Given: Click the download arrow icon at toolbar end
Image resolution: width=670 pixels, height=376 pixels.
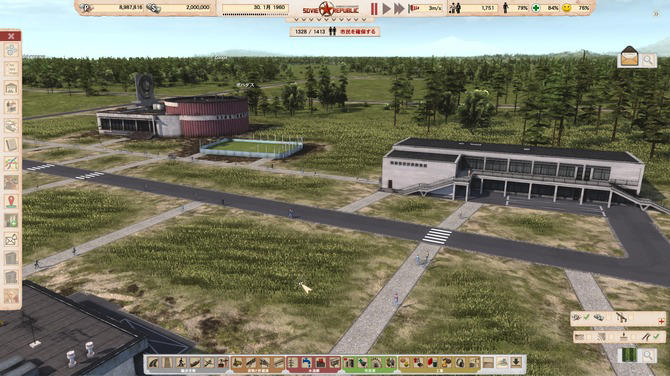Looking at the screenshot, I should point(516,362).
